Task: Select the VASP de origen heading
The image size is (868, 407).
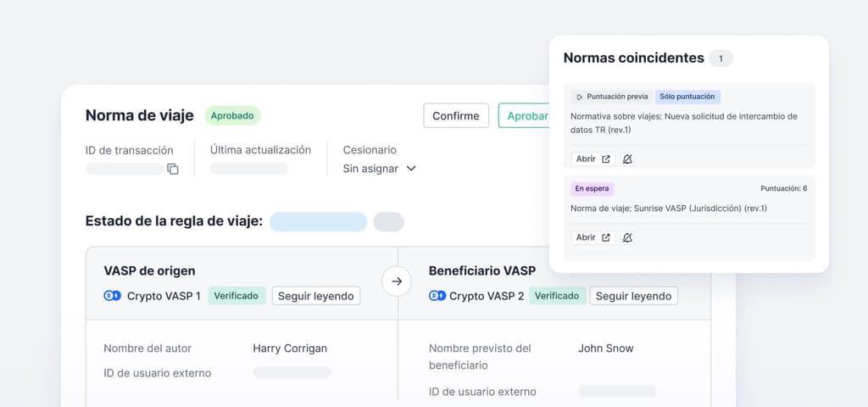Action: pyautogui.click(x=149, y=271)
